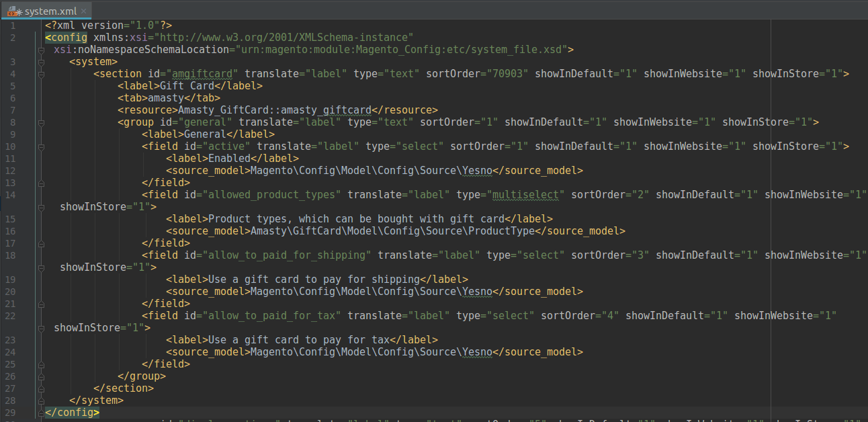Click line number 15 in the gutter
This screenshot has width=868, height=422.
13,219
